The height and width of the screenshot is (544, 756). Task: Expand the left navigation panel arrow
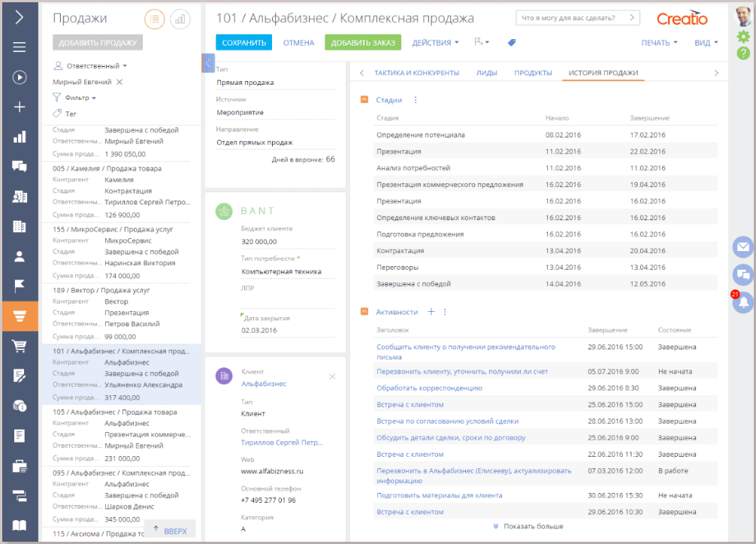pyautogui.click(x=20, y=17)
